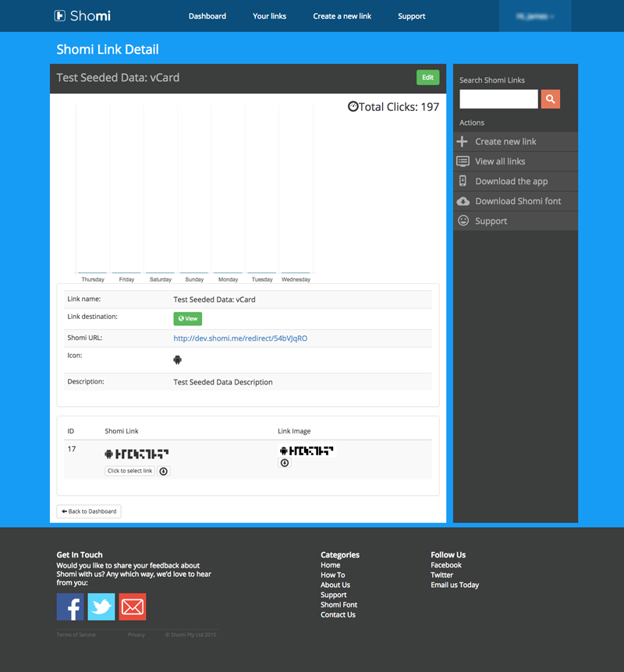Image resolution: width=624 pixels, height=672 pixels.
Task: Go Back to Dashboard button
Action: click(x=89, y=511)
